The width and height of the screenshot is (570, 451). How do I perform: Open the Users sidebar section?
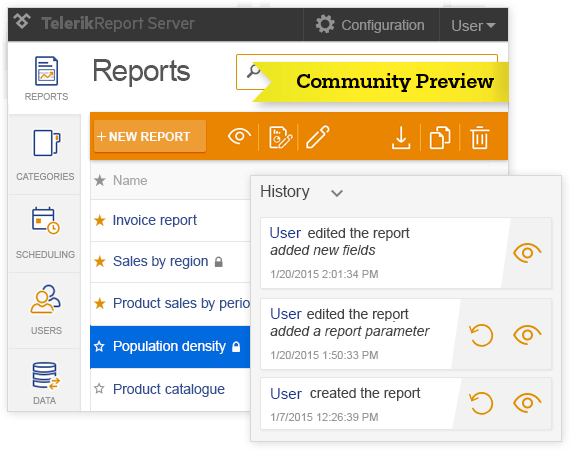pyautogui.click(x=46, y=310)
